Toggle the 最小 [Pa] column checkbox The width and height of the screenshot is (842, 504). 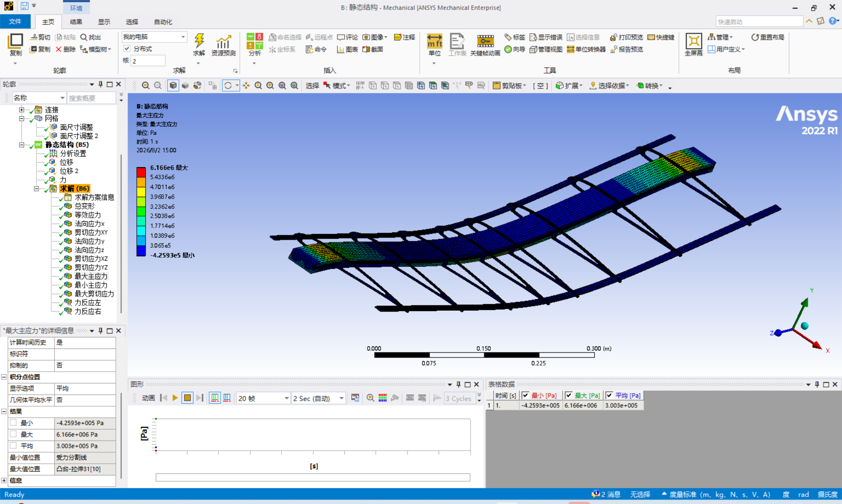point(525,395)
